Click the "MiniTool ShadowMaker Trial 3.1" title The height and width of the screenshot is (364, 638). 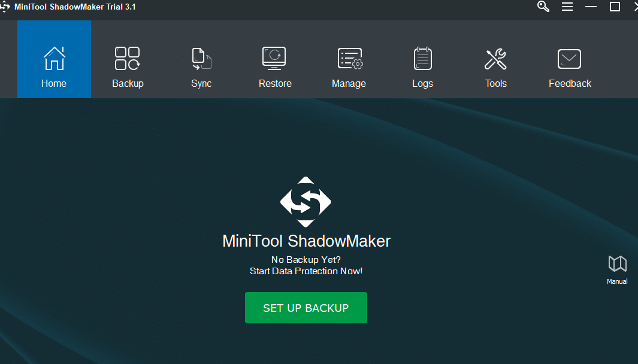coord(75,7)
